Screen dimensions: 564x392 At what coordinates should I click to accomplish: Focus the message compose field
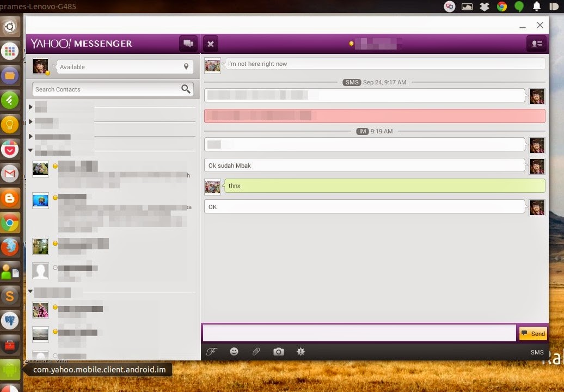(x=359, y=333)
